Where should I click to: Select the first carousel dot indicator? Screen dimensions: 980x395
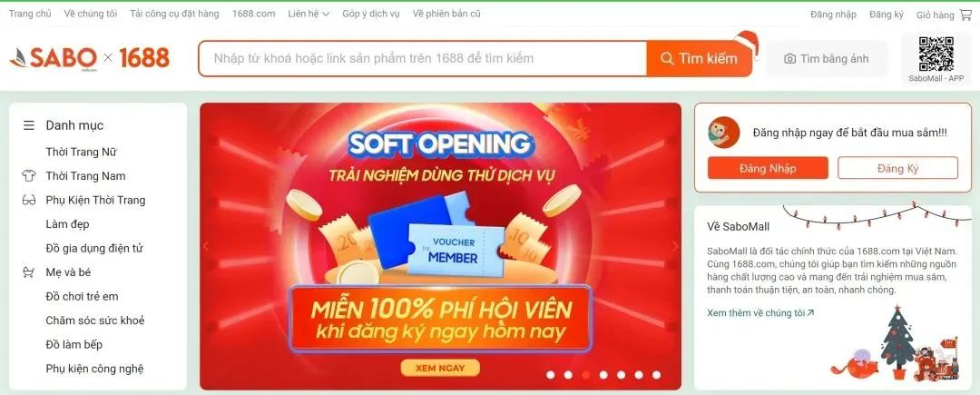[x=551, y=375]
